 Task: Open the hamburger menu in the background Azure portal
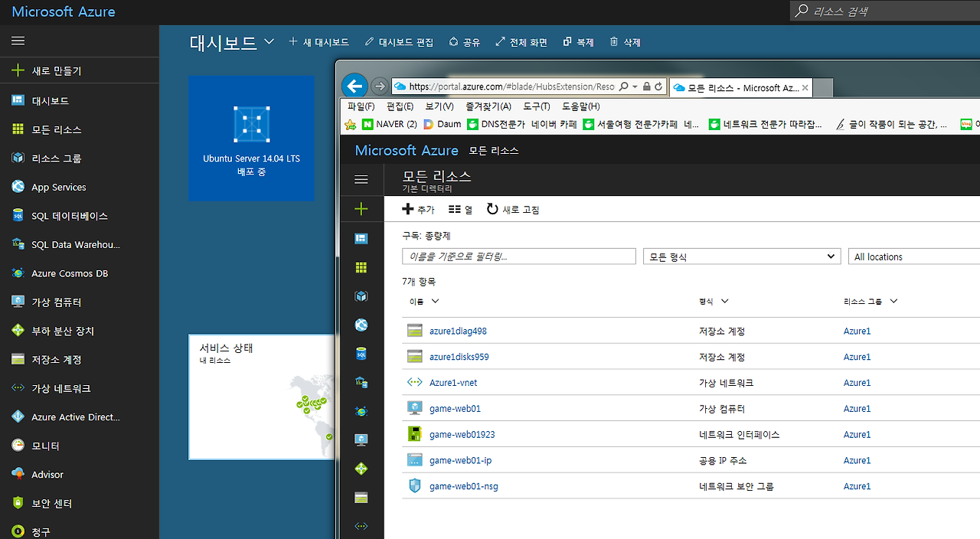click(x=18, y=41)
